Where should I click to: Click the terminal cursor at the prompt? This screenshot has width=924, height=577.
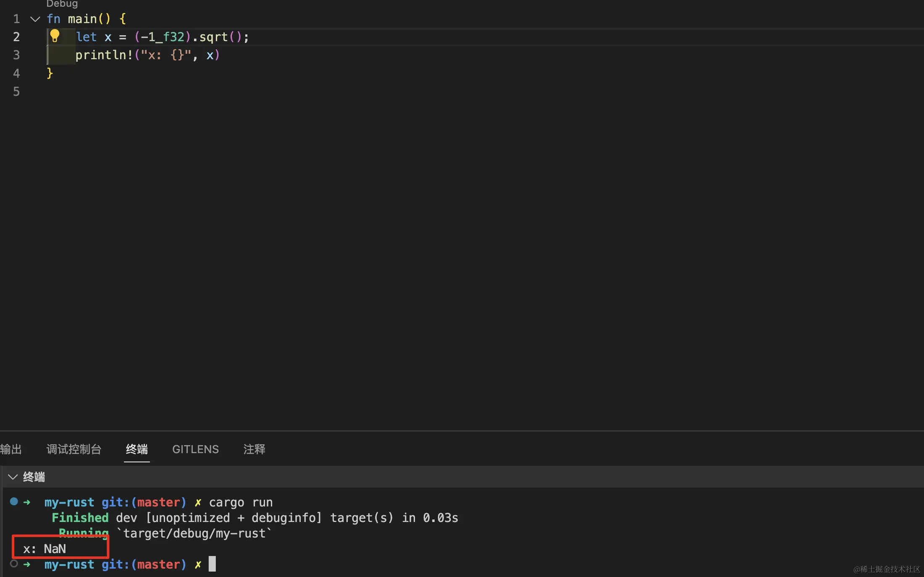point(212,564)
